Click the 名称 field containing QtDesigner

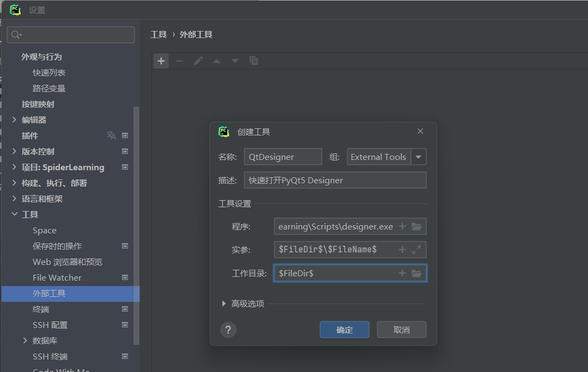pos(283,157)
